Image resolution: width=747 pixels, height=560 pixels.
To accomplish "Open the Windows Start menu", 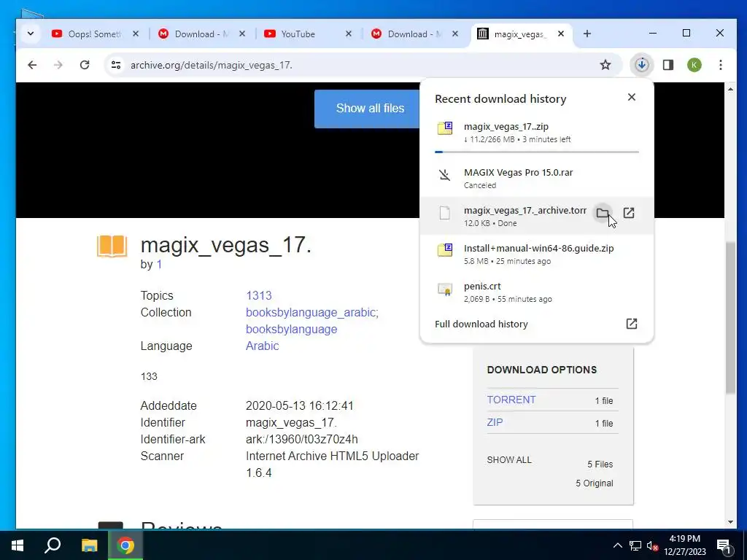I will tap(18, 545).
